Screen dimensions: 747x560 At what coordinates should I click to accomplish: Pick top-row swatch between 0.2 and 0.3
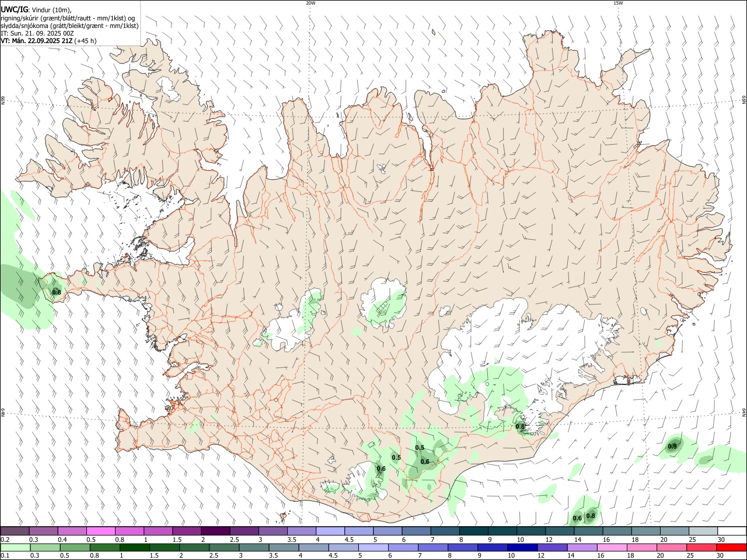pyautogui.click(x=15, y=531)
